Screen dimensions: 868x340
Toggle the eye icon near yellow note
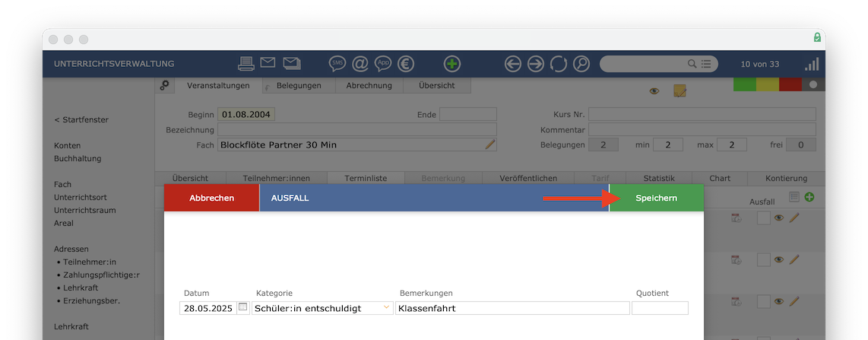[654, 91]
